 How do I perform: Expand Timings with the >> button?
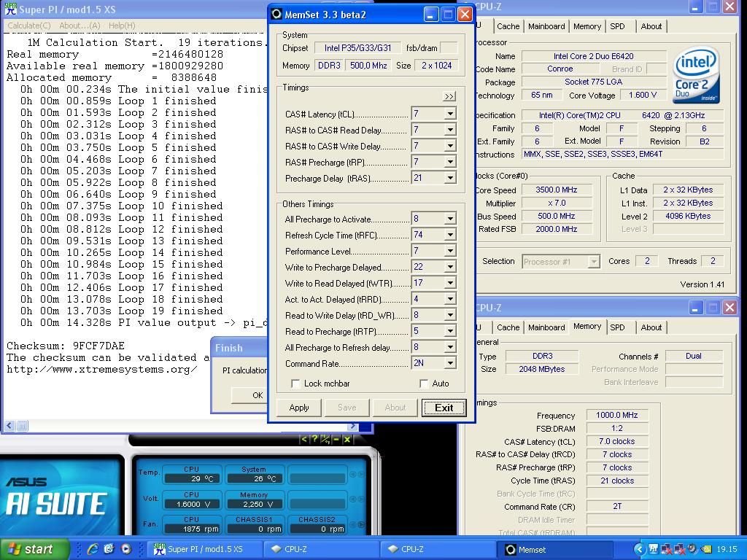coord(449,97)
